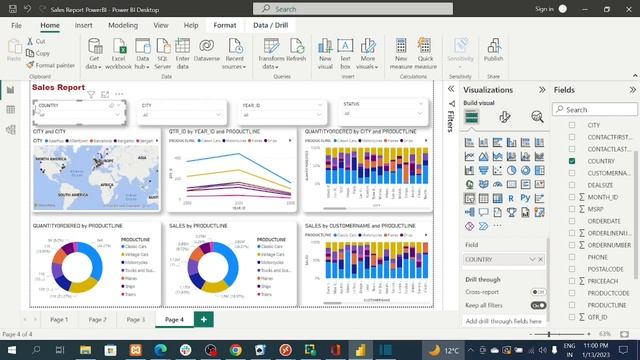Toggle the Cross-report switch
640x360 pixels.
(x=538, y=292)
